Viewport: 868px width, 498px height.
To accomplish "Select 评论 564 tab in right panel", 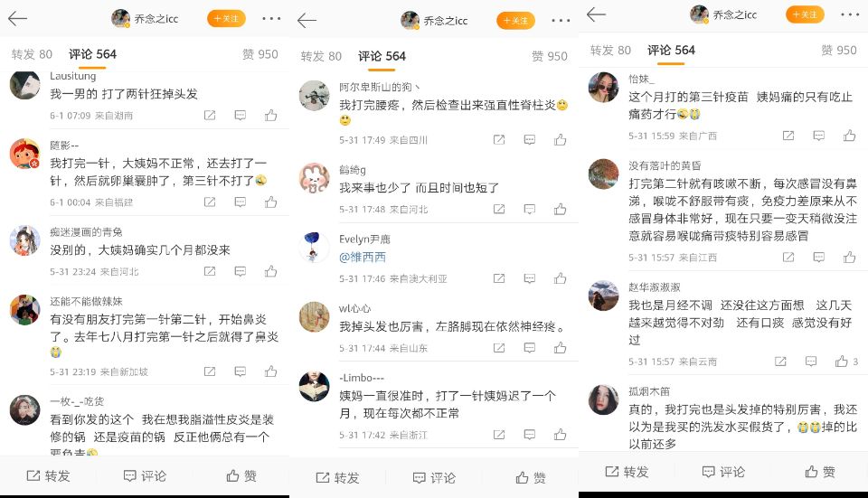I will [671, 51].
